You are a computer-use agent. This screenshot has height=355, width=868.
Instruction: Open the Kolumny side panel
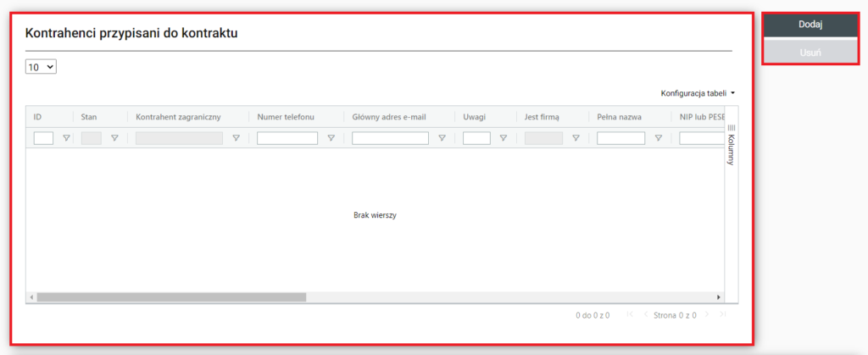tap(732, 144)
